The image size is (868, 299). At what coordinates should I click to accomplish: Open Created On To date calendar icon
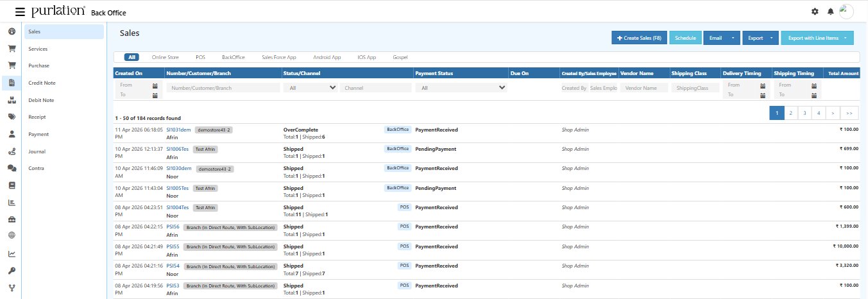pyautogui.click(x=155, y=95)
